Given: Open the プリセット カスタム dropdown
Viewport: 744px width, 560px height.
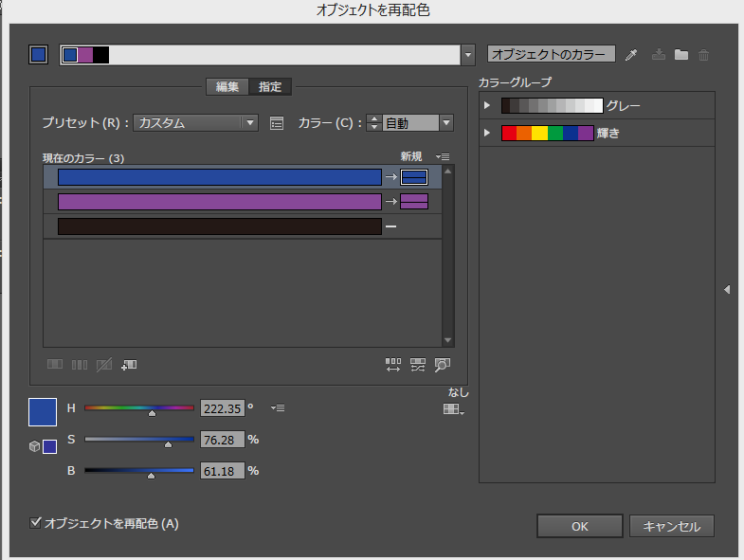Looking at the screenshot, I should (195, 123).
